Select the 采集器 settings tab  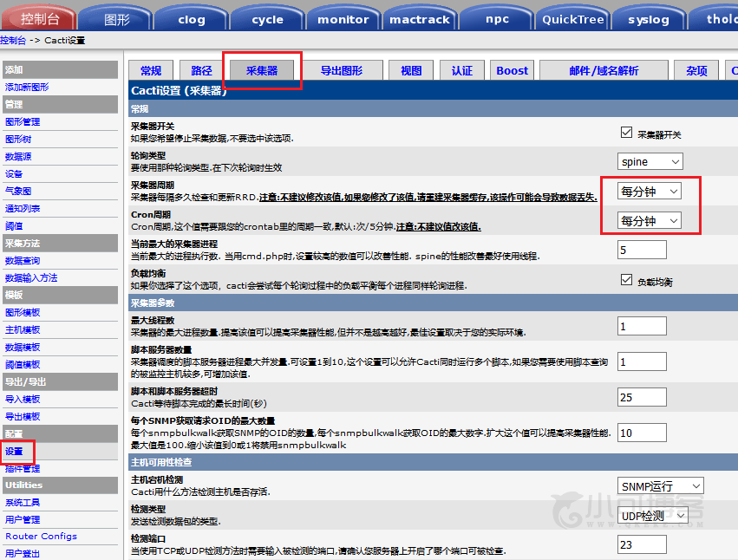tap(262, 70)
